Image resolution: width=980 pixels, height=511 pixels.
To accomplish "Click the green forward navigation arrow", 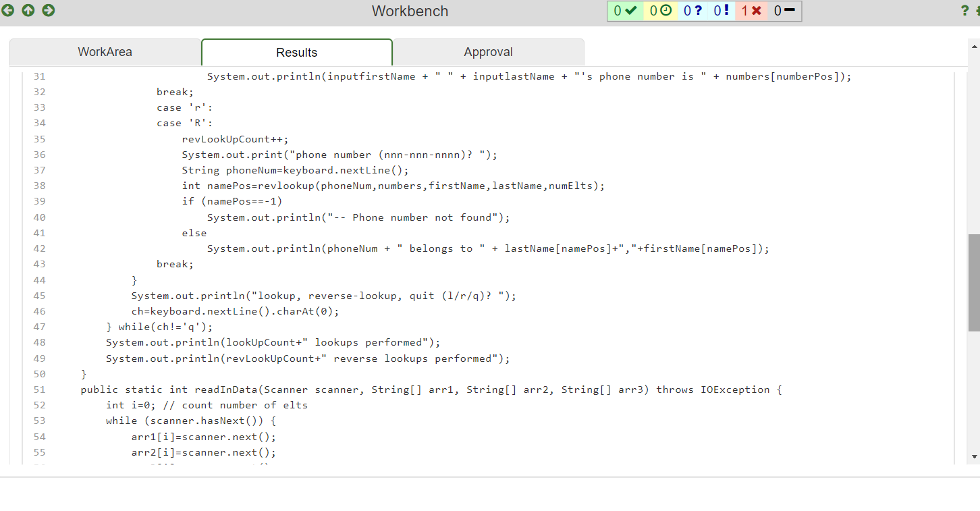I will tap(47, 10).
